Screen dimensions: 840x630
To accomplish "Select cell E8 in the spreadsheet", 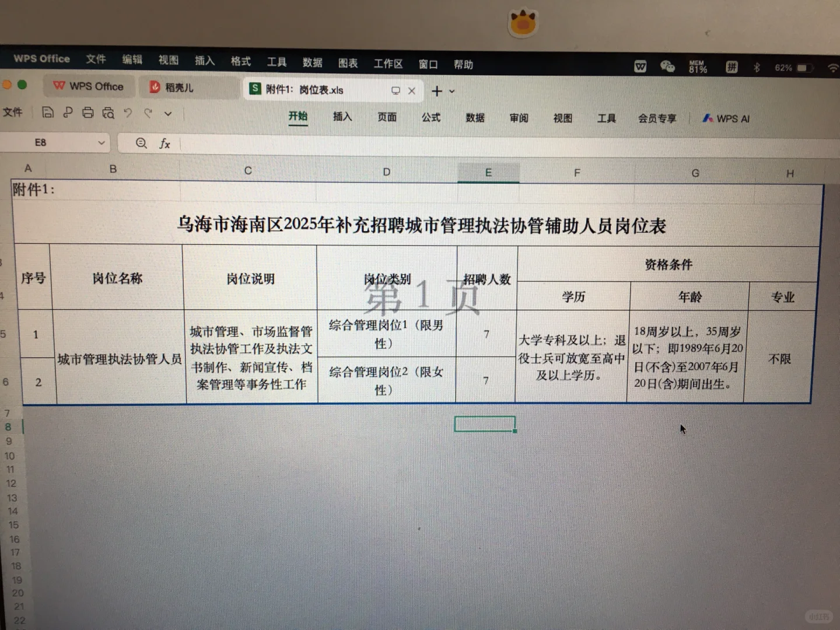I will (x=484, y=423).
